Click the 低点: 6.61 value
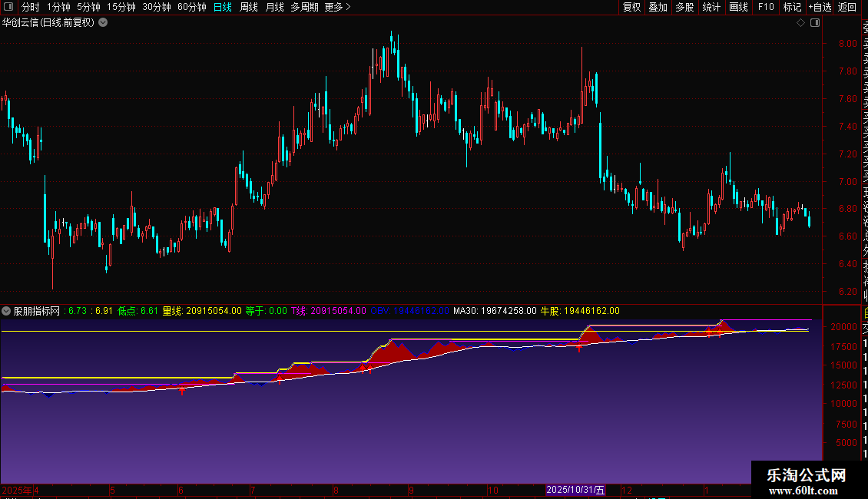The width and height of the screenshot is (868, 499). [x=137, y=311]
